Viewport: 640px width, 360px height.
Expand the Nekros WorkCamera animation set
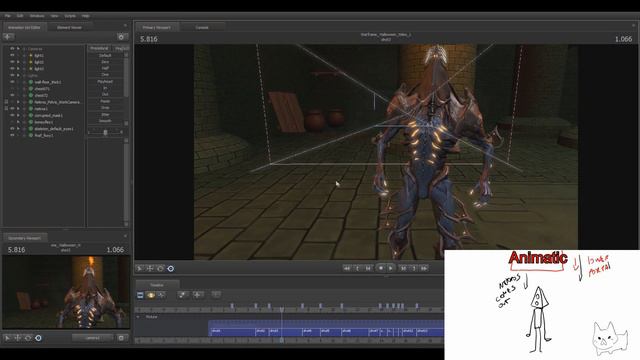coord(18,102)
